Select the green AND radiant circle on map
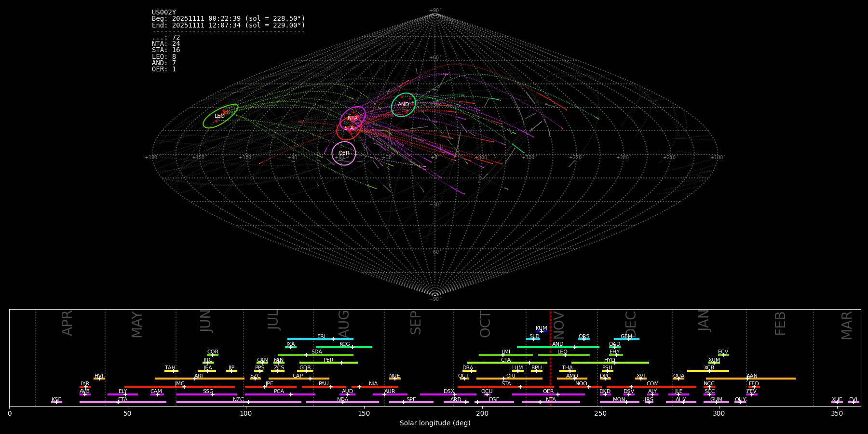This screenshot has width=868, height=434. (403, 105)
